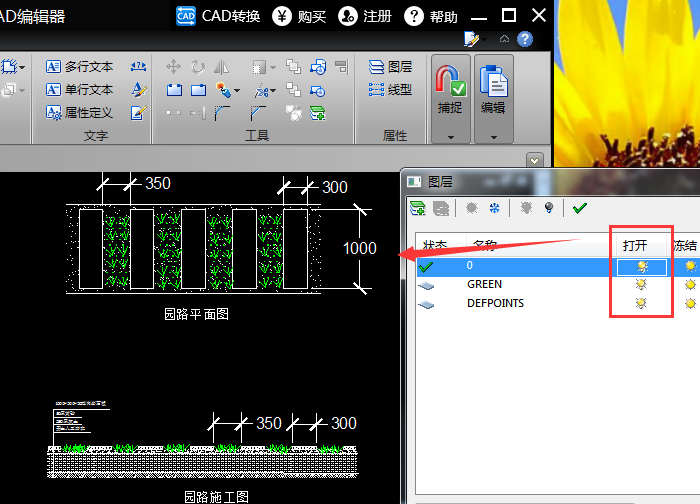Select the 多行文本 multiline text tool

click(80, 67)
